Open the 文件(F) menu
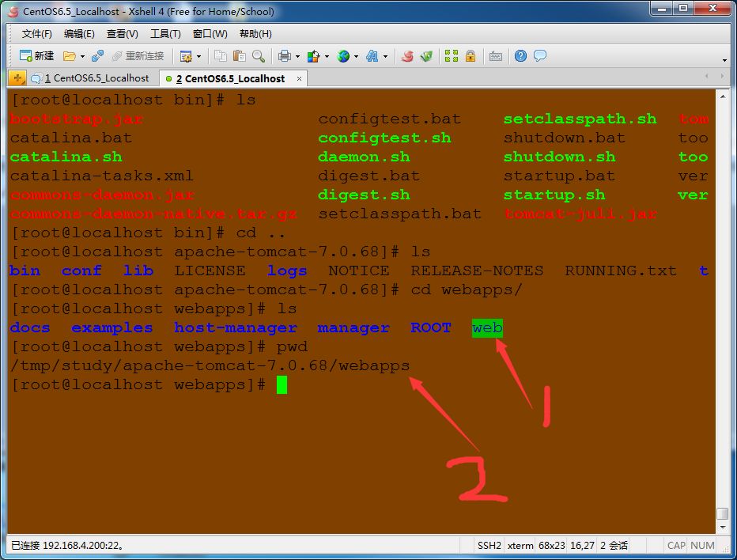The width and height of the screenshot is (737, 560). point(36,34)
